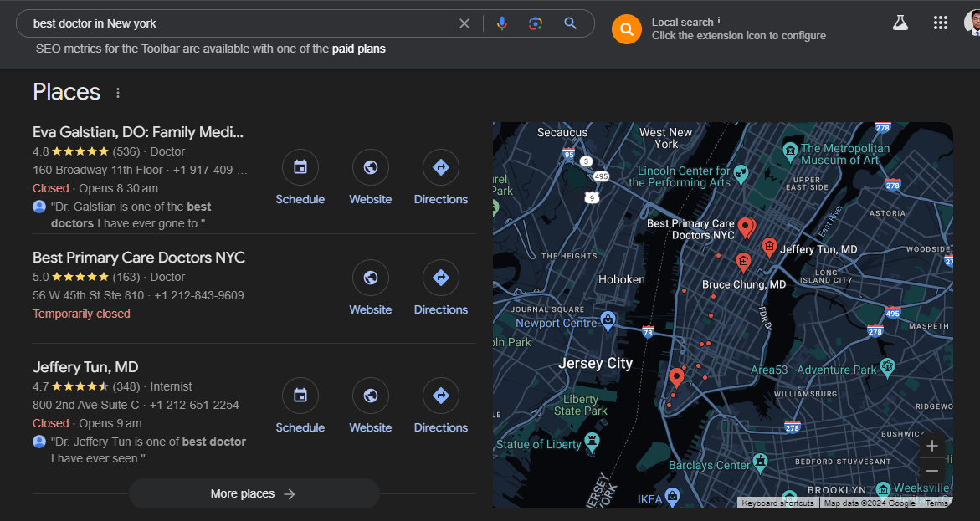Click Schedule icon for Eva Galstian

pos(300,166)
